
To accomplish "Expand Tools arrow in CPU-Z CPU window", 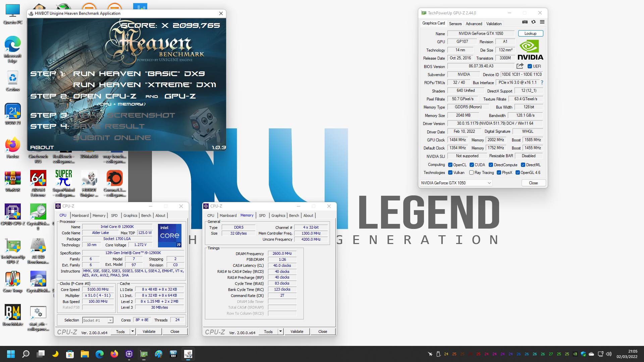I will (x=132, y=331).
